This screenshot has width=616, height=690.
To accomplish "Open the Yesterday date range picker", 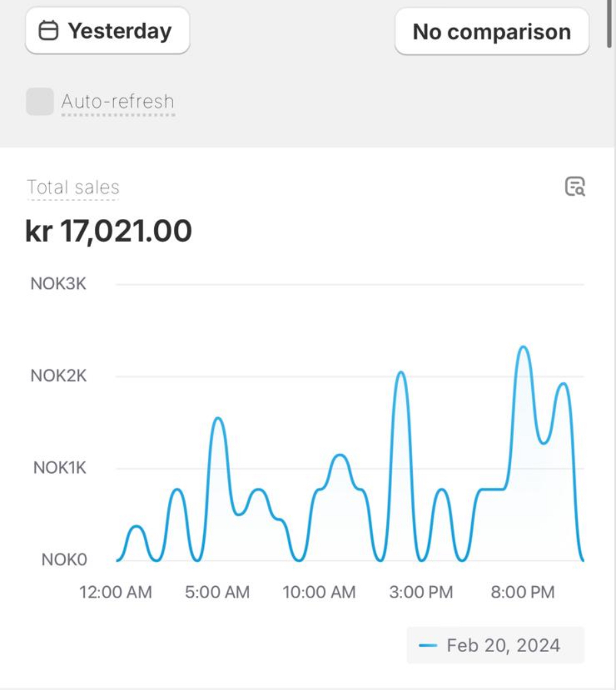I will (107, 31).
